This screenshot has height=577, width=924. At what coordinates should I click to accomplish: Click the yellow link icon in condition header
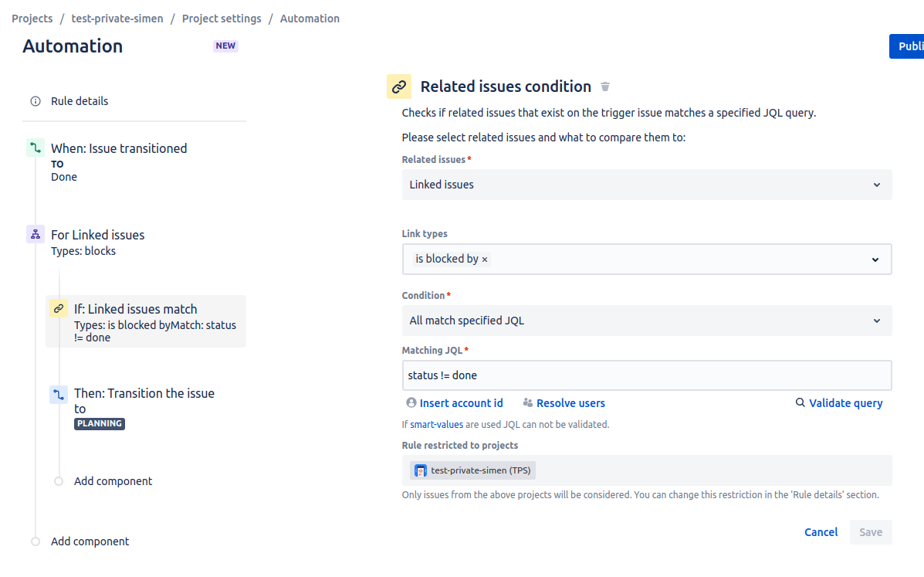click(399, 87)
